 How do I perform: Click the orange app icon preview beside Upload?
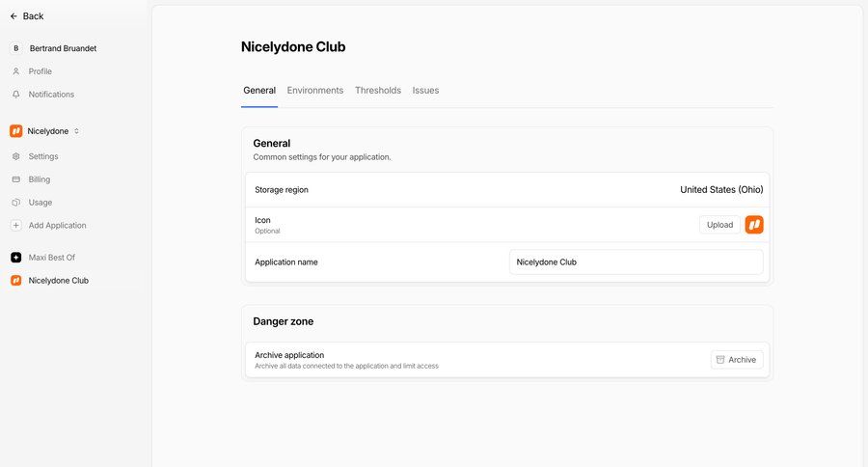(x=754, y=225)
